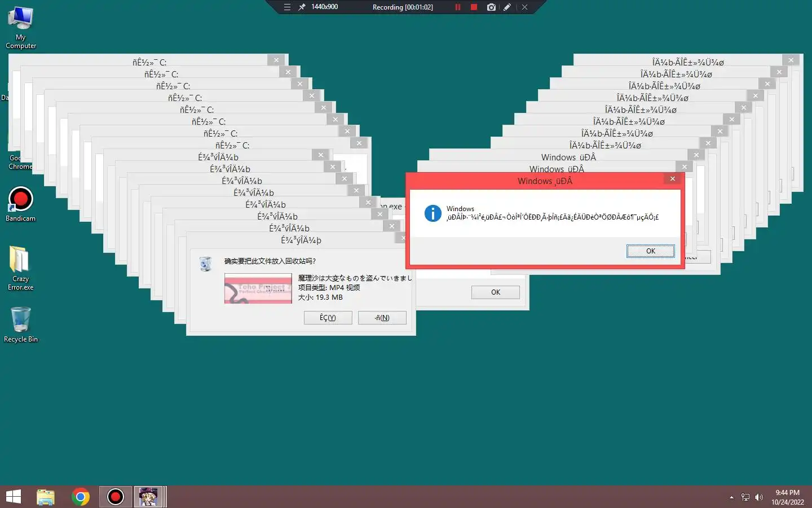The width and height of the screenshot is (812, 508).
Task: Stop the recording with red square
Action: pos(474,7)
